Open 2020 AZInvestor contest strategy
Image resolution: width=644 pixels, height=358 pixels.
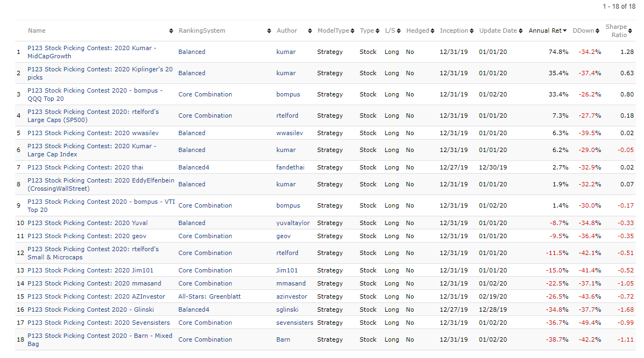tap(96, 297)
